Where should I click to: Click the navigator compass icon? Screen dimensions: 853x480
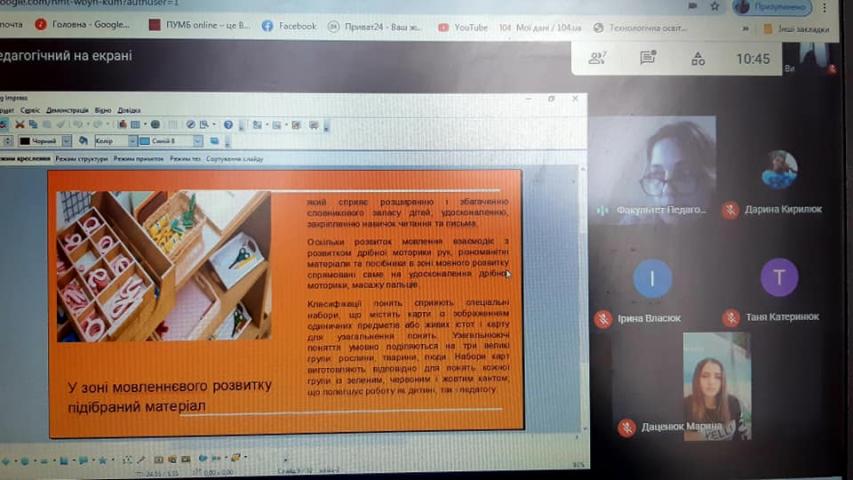(190, 125)
